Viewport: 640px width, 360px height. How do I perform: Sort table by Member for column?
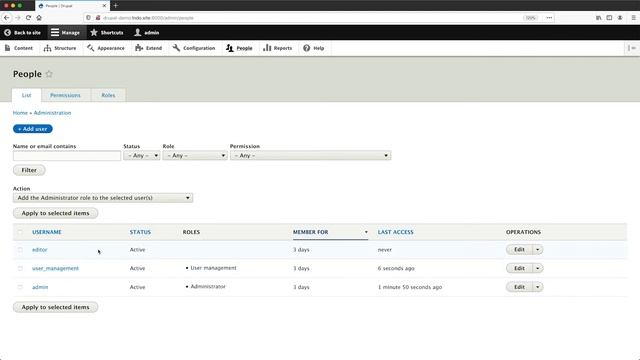click(x=311, y=232)
